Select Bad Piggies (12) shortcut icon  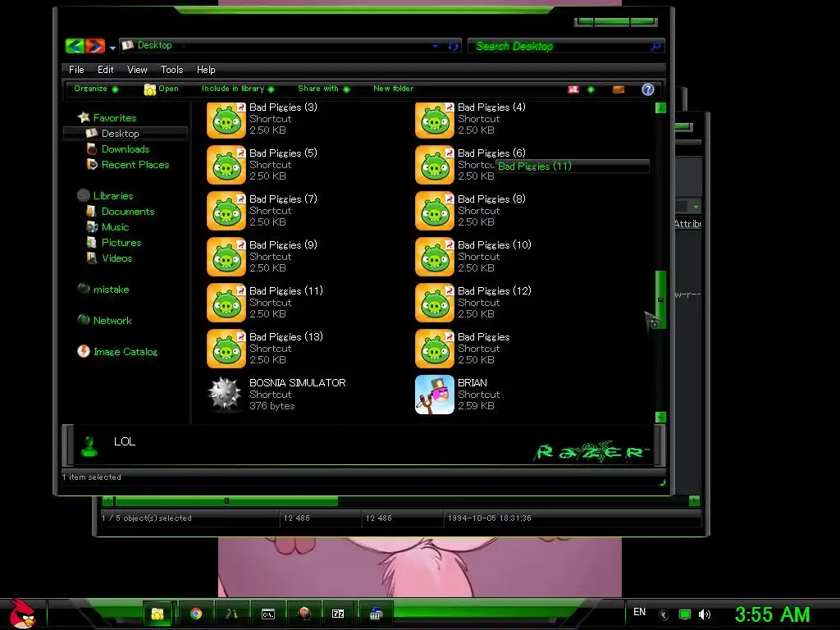click(435, 304)
